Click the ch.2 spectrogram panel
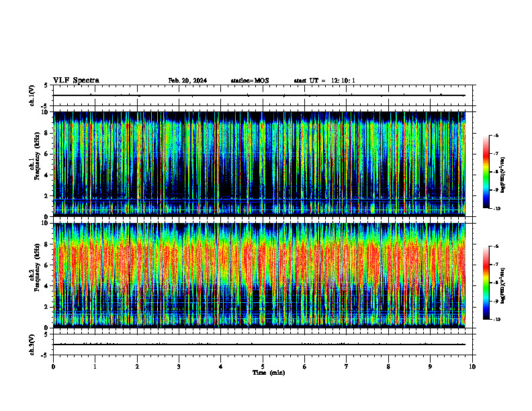Viewport: 532px width, 411px height. point(259,275)
